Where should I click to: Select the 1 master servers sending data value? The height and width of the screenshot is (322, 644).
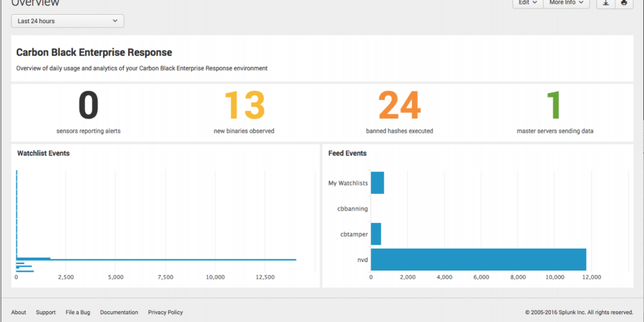(554, 106)
